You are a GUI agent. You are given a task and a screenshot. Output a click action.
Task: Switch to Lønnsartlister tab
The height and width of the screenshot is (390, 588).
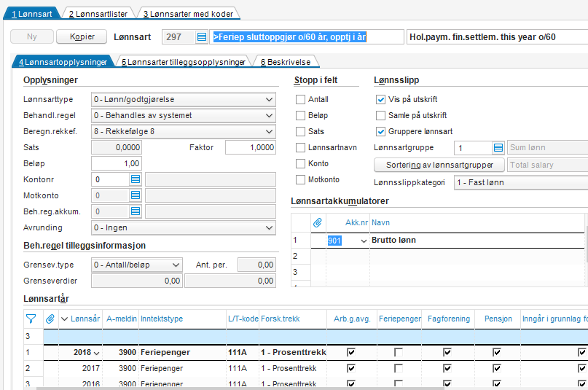click(98, 14)
